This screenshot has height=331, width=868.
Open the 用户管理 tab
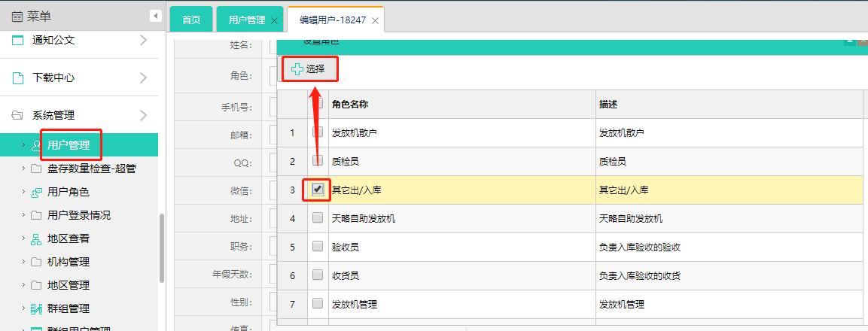[247, 20]
